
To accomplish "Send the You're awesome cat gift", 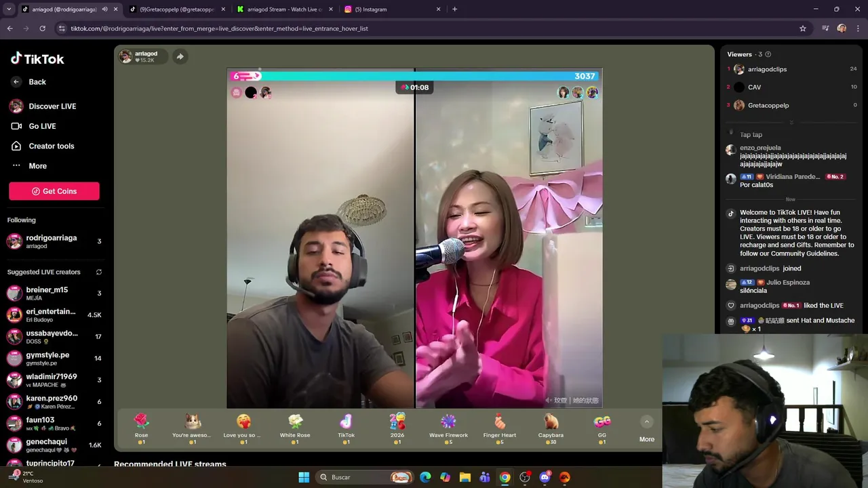I will pyautogui.click(x=193, y=428).
